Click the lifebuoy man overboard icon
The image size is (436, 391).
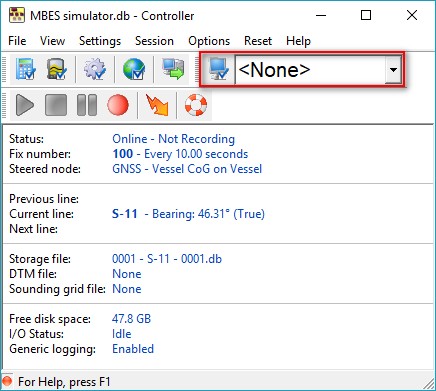coord(196,105)
